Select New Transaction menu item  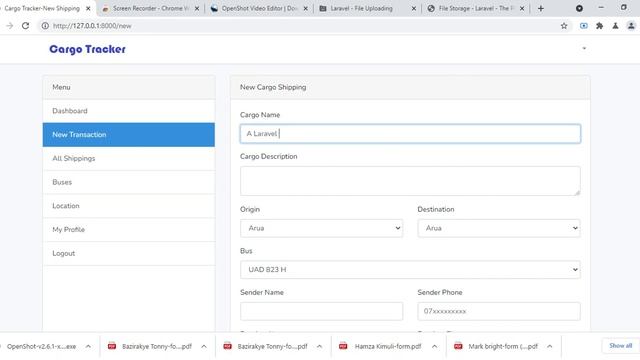pyautogui.click(x=129, y=135)
